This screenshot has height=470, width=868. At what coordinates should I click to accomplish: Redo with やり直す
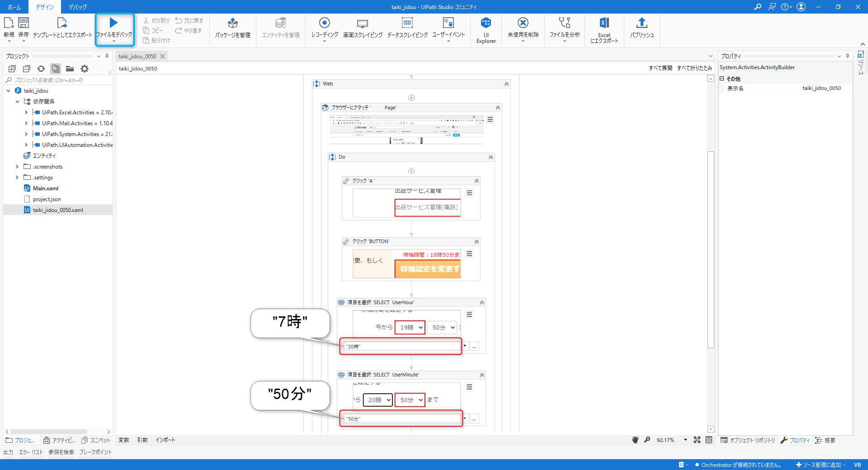(x=189, y=31)
